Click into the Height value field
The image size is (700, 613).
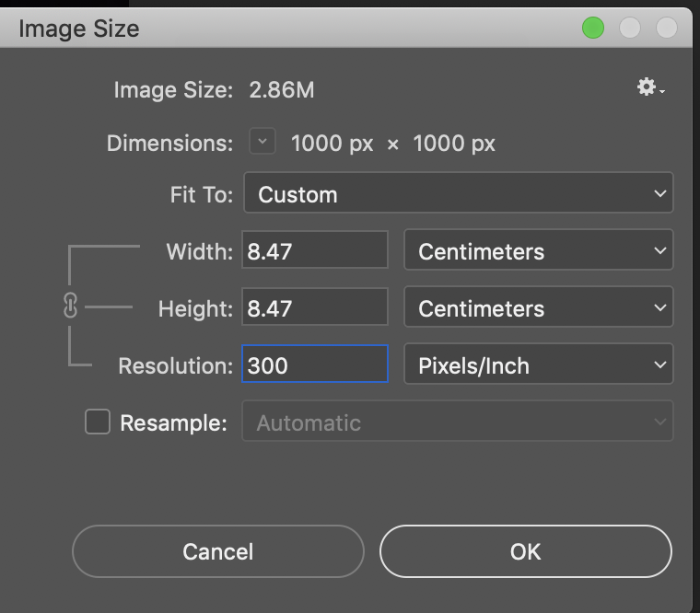pyautogui.click(x=314, y=308)
